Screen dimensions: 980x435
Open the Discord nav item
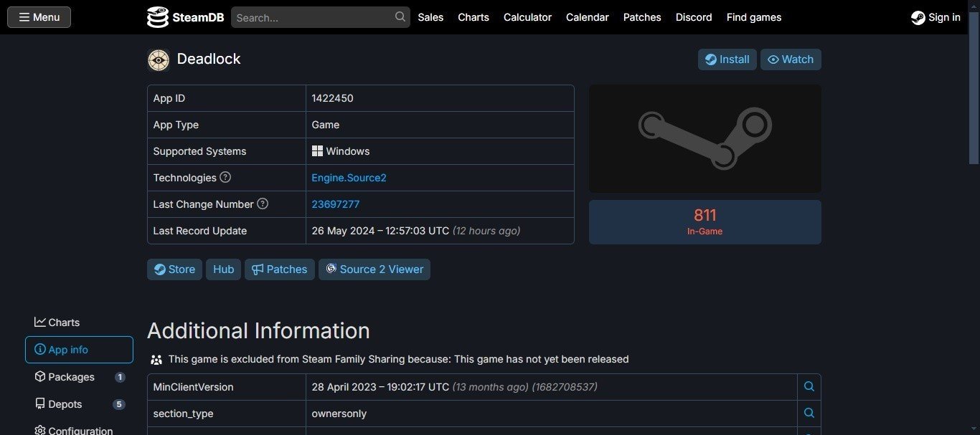[694, 17]
